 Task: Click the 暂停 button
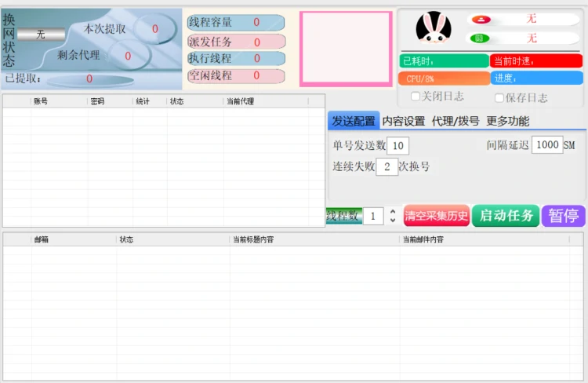pos(563,216)
